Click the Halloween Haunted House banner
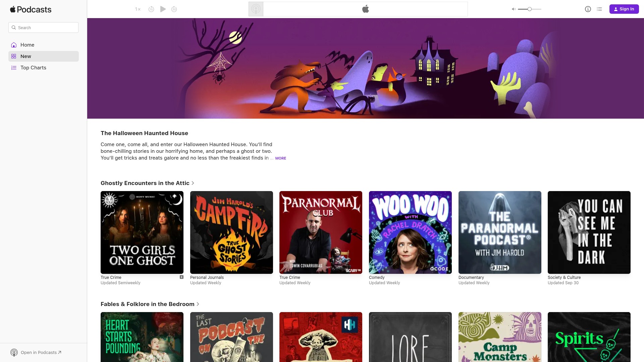 [x=366, y=68]
